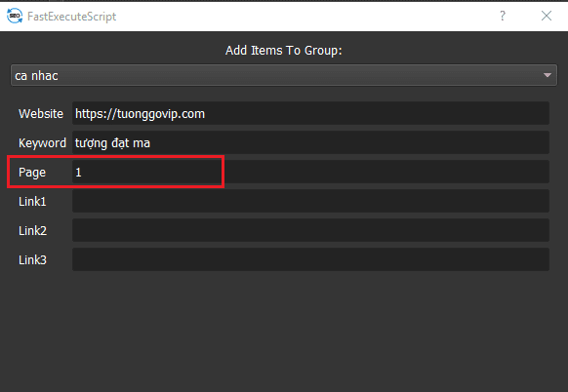Click the Keyword label
The image size is (568, 392).
coord(42,143)
